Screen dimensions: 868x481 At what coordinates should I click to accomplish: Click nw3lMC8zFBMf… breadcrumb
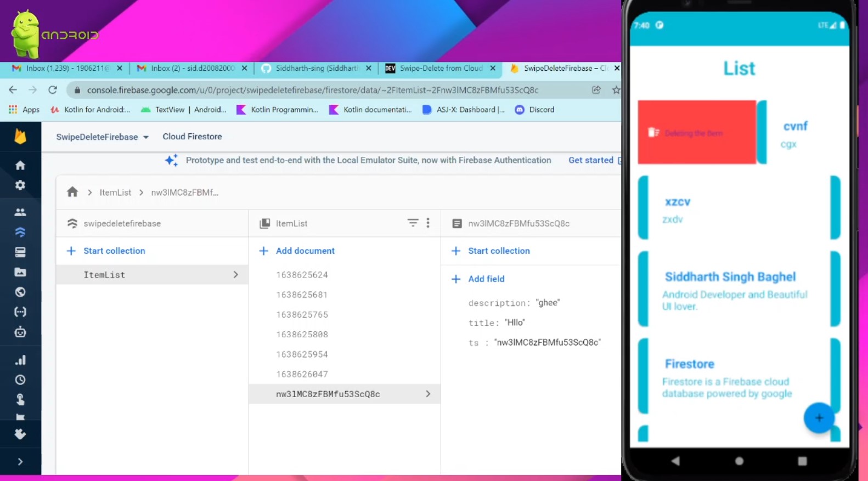click(x=185, y=193)
